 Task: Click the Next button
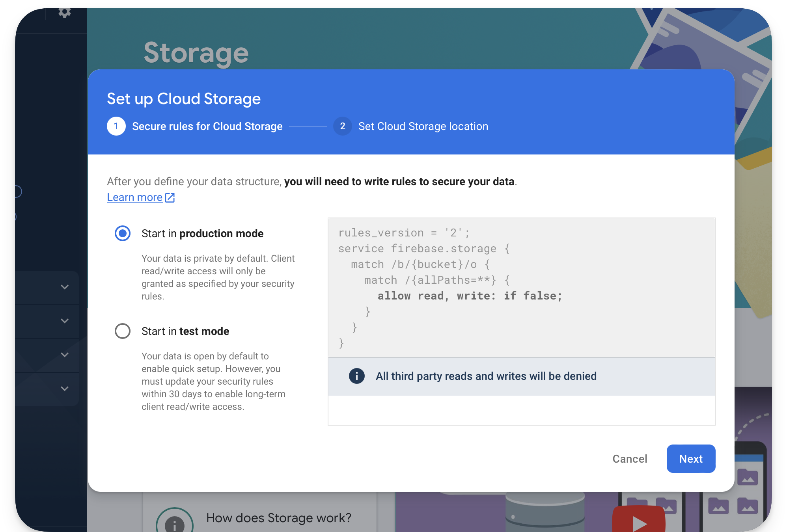point(690,458)
